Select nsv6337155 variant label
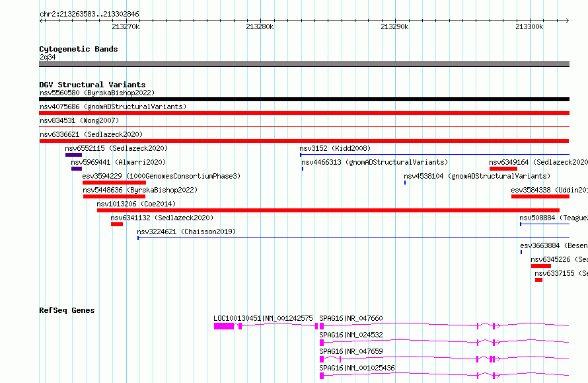This screenshot has width=588, height=383. (x=561, y=273)
